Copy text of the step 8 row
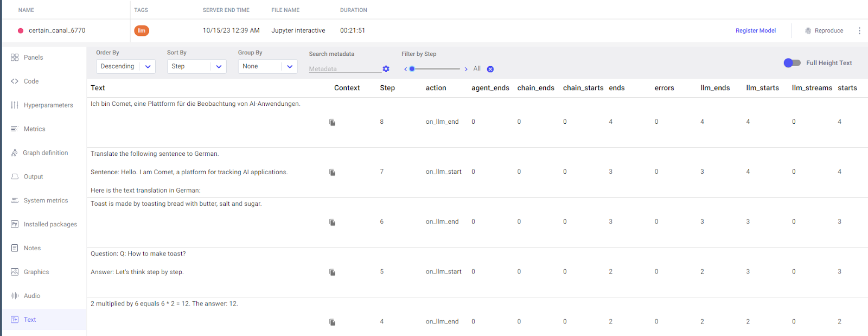This screenshot has width=868, height=336. click(x=332, y=122)
